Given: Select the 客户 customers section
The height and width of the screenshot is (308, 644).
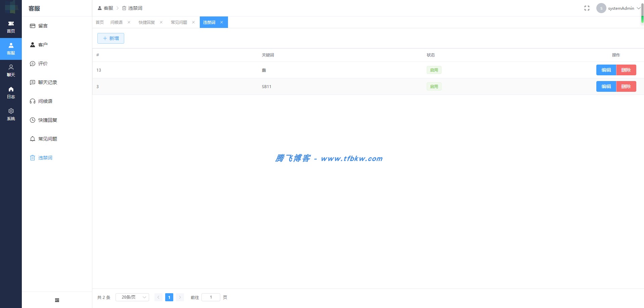Looking at the screenshot, I should pos(43,44).
